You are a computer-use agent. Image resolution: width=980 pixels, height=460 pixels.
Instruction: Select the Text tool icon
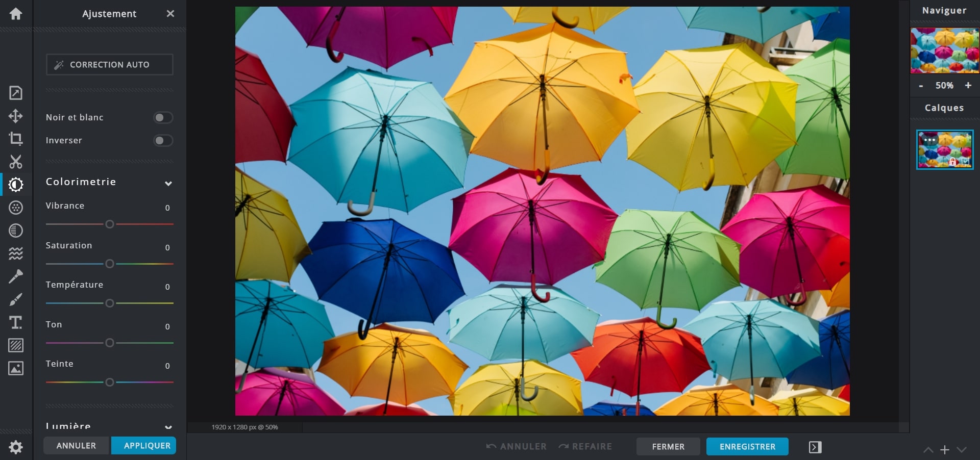16,322
